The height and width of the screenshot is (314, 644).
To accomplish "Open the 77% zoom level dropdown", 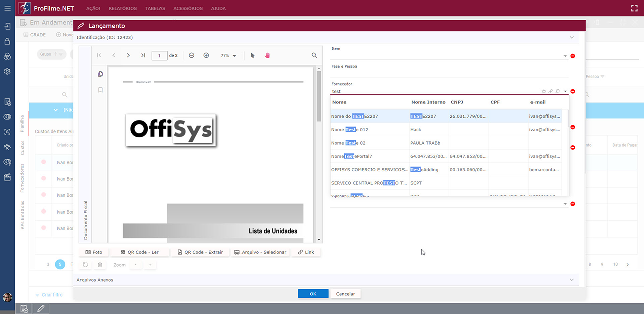I will [229, 56].
